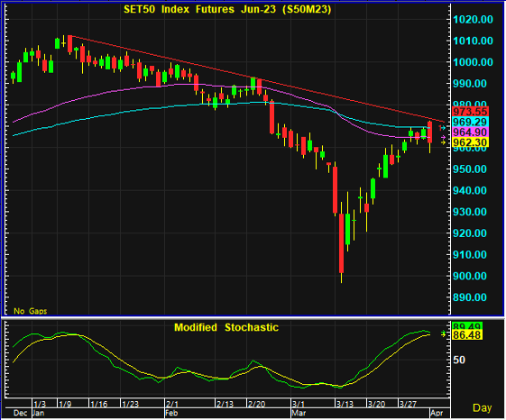Click the 1020.00 price axis label

click(474, 19)
